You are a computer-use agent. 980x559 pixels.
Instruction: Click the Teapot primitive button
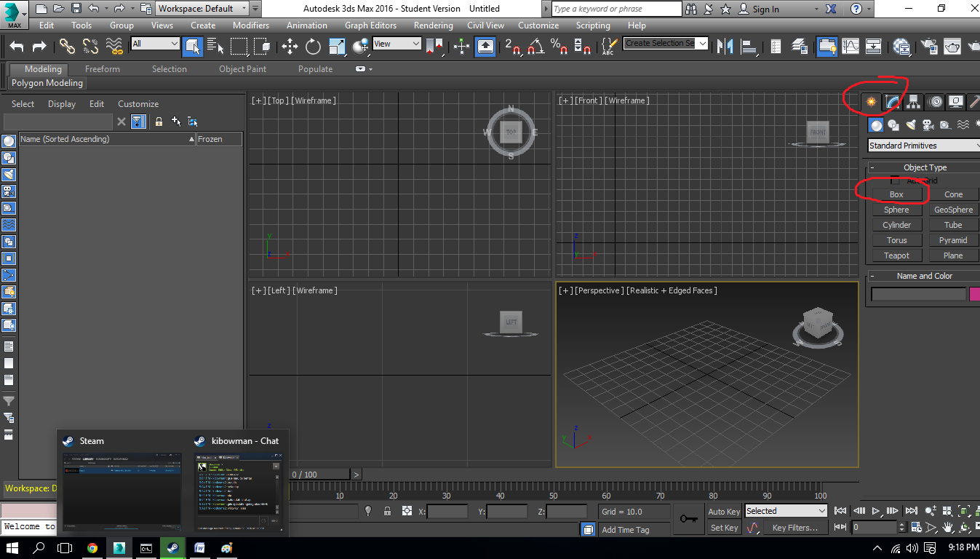pos(896,255)
